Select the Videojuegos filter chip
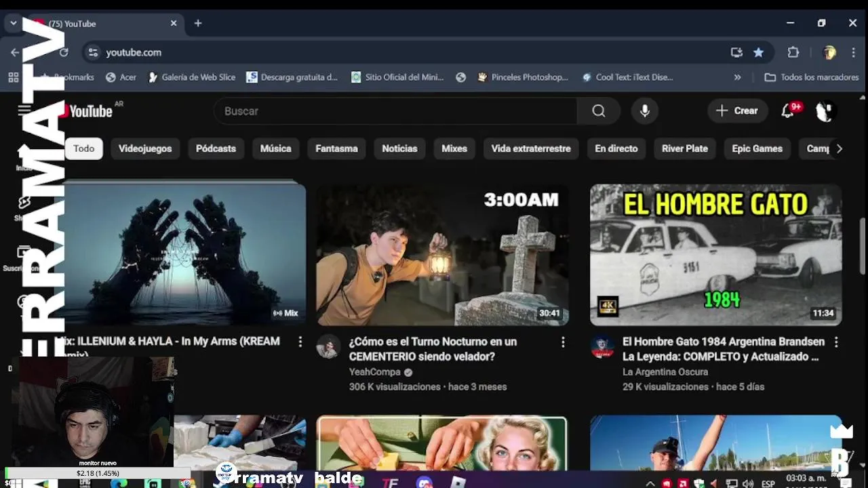Screen dimensions: 868x488 (145, 148)
